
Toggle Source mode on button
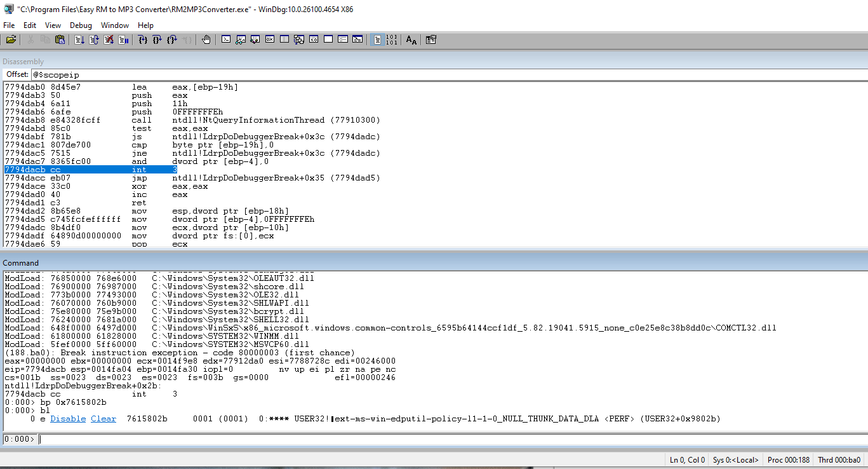coord(377,40)
